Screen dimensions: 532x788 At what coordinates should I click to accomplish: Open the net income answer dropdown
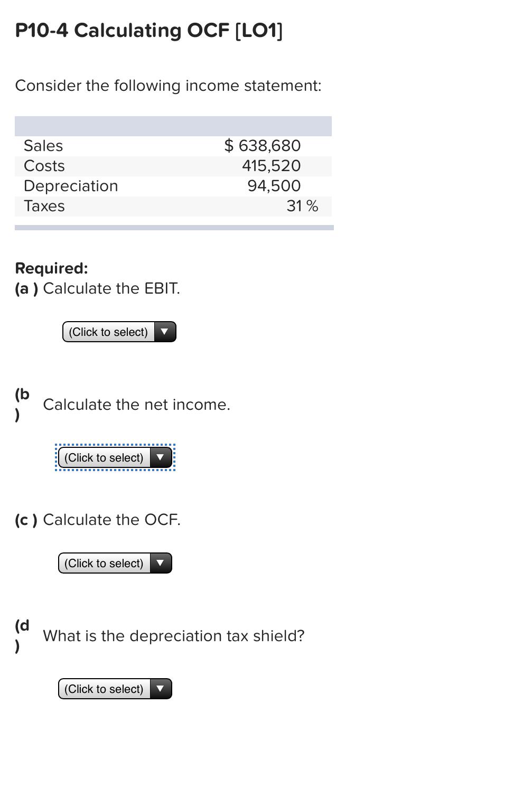(115, 457)
